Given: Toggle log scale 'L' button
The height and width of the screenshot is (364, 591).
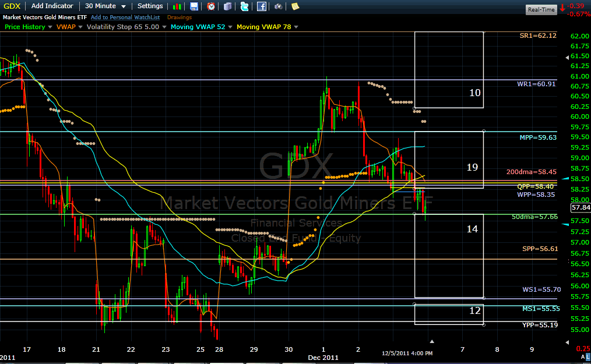Looking at the screenshot, I should click(588, 356).
